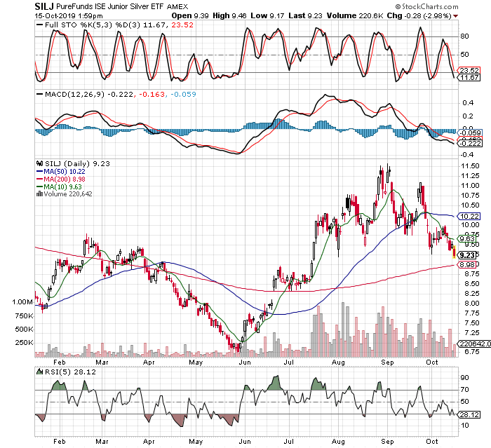Click the -0.4 label on MACD axis
Screen dimensions: 491x448
pos(466,155)
